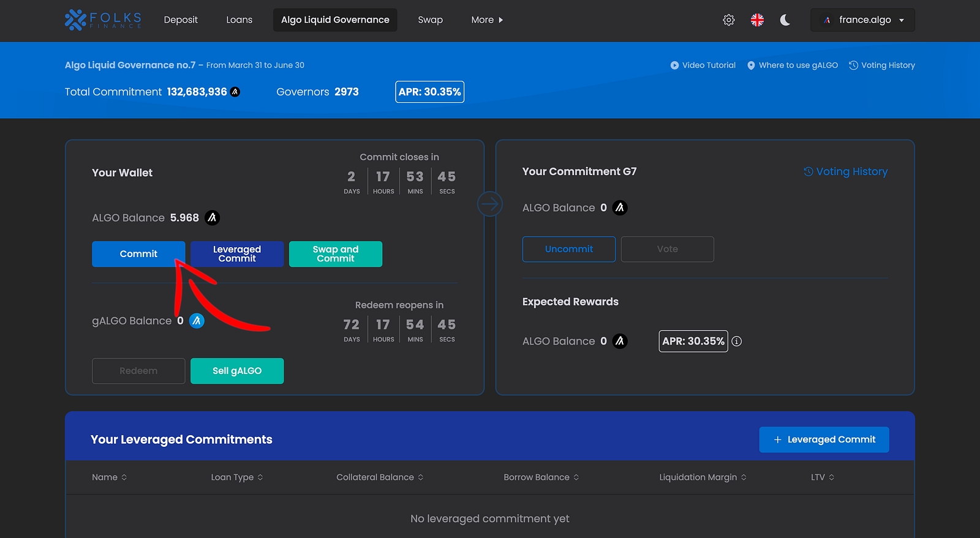
Task: Open the Deposit page
Action: pos(181,20)
